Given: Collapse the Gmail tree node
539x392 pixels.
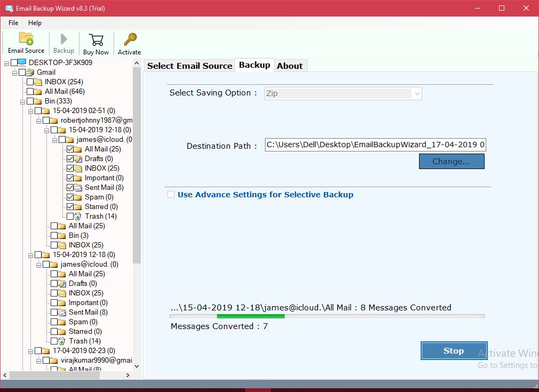Looking at the screenshot, I should pos(14,72).
